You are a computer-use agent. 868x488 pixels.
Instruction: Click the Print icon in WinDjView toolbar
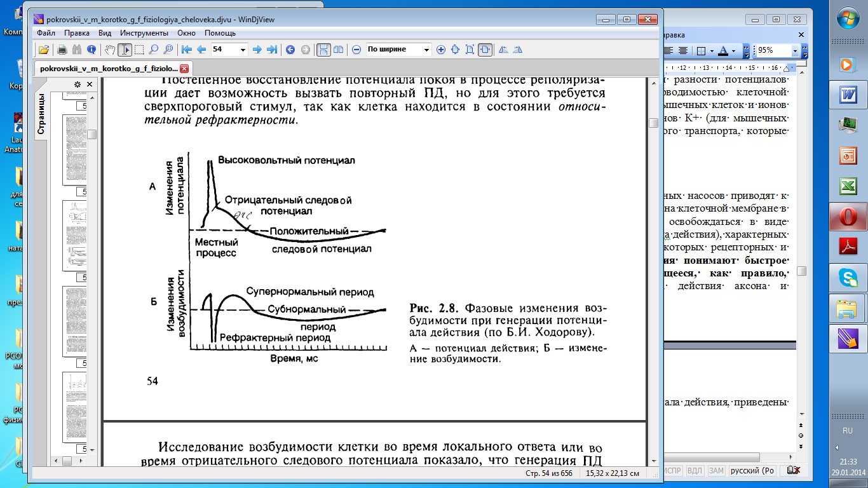62,50
